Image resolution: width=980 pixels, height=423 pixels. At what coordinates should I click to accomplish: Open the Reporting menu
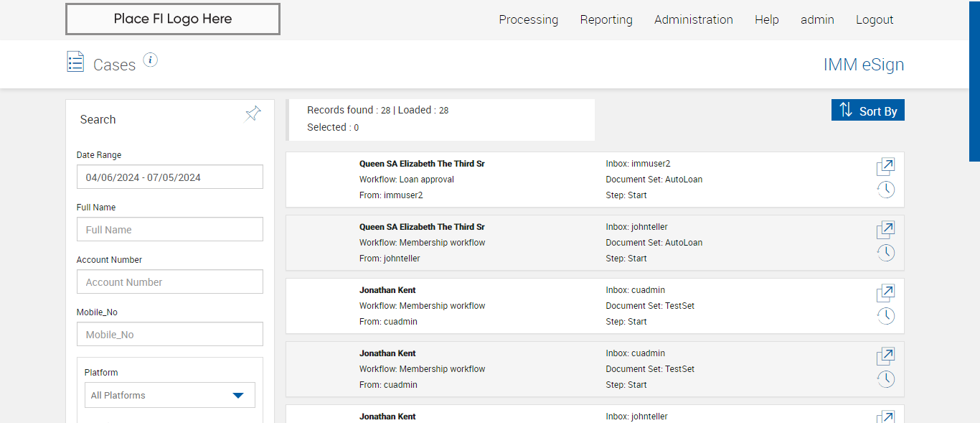(x=606, y=20)
